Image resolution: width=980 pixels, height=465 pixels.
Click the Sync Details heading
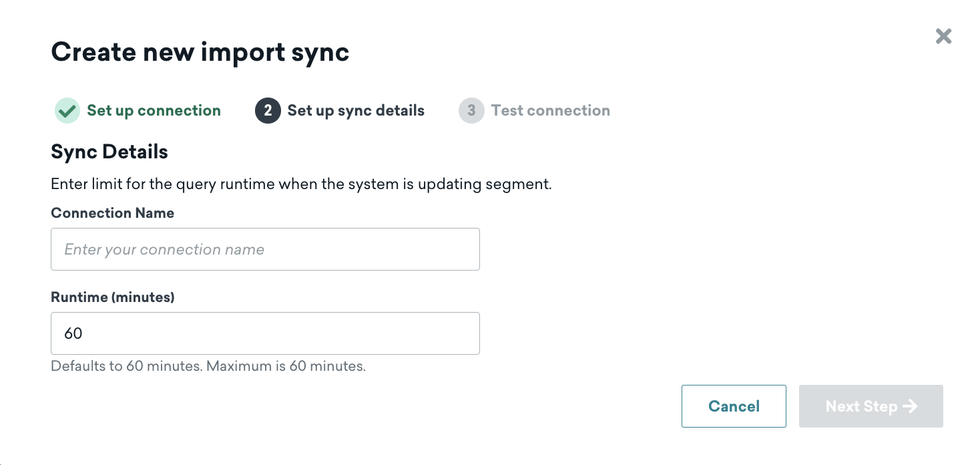(x=109, y=152)
